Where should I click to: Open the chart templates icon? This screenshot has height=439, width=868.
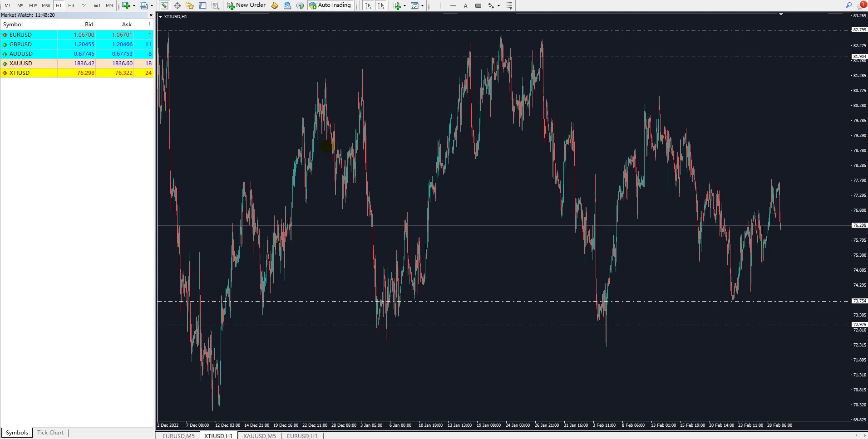point(414,5)
